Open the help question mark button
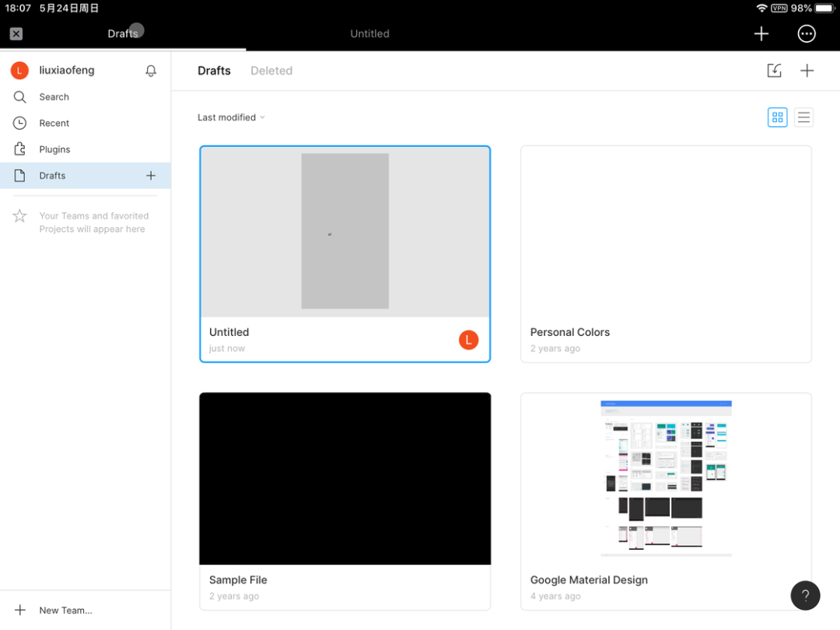This screenshot has height=630, width=840. point(805,596)
